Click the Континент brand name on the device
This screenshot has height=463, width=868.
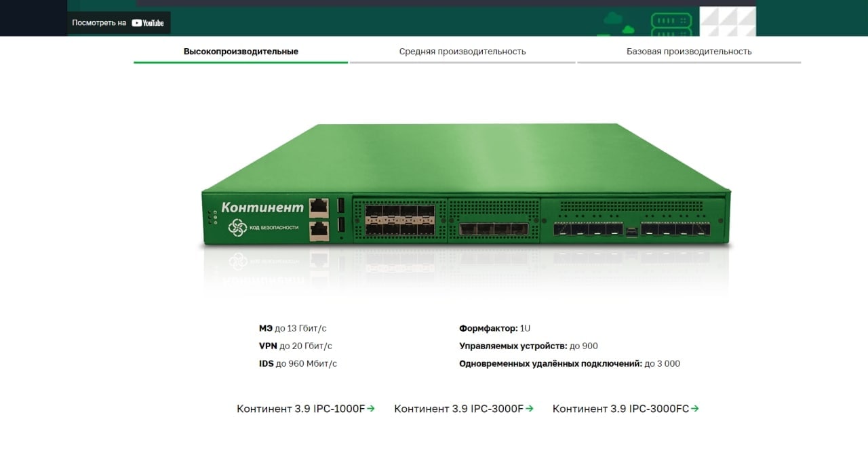(262, 207)
